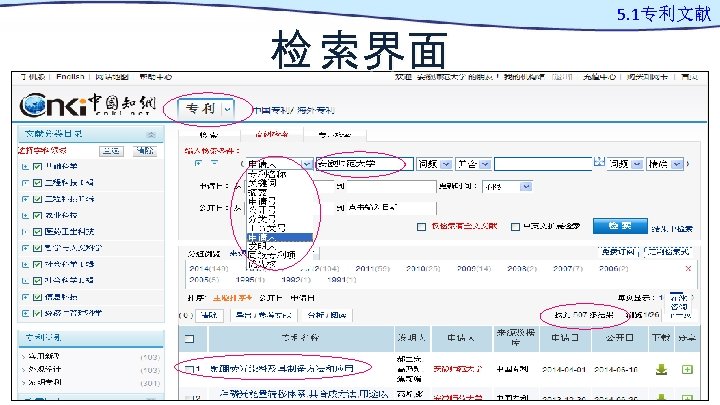Image resolution: width=720 pixels, height=405 pixels.
Task: Filter results by year "2010(23)"
Action: pos(423,269)
